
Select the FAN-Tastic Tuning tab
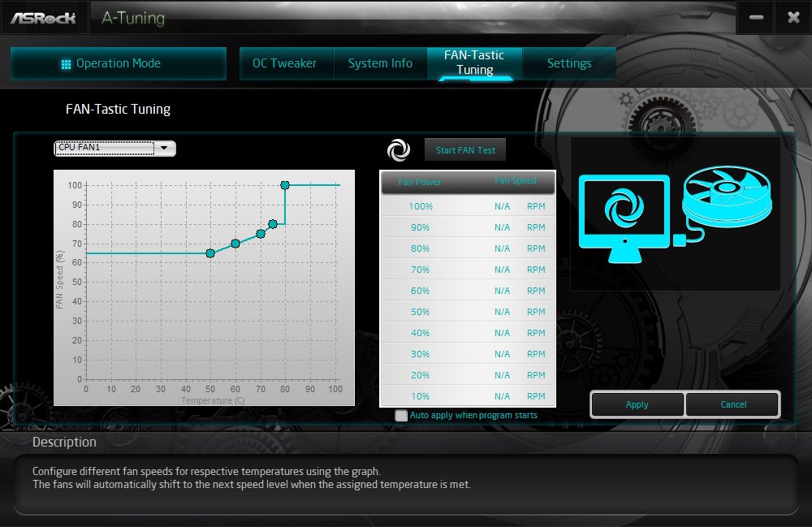point(474,63)
